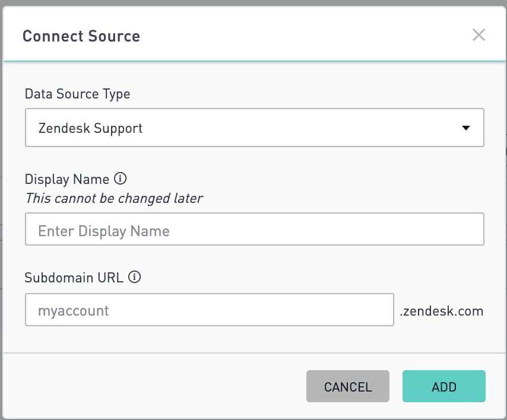Click blank header space beside the title
507x420 pixels.
click(x=304, y=35)
